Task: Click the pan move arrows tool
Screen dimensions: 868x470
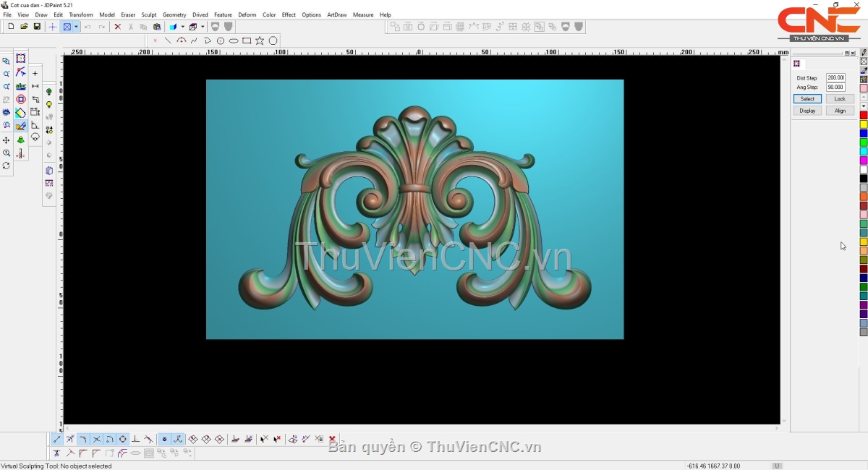Action: 7,140
